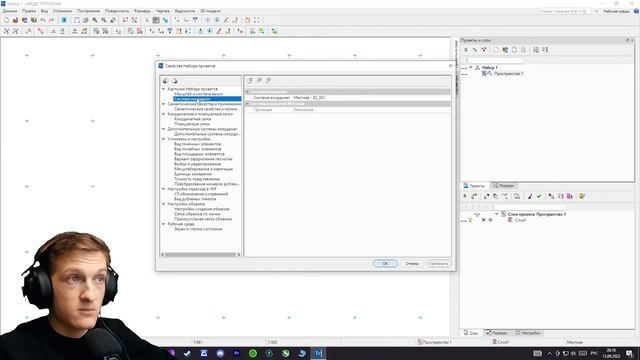Collapse Набор 1 in projects tree
Screen dimensions: 640x360
click(x=471, y=67)
